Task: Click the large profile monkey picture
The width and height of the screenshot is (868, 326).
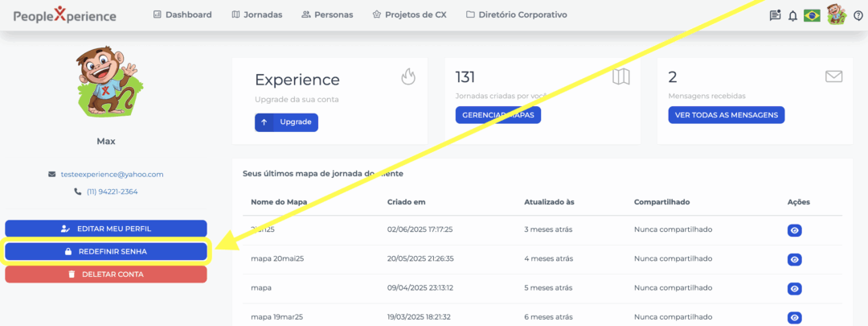Action: tap(106, 83)
